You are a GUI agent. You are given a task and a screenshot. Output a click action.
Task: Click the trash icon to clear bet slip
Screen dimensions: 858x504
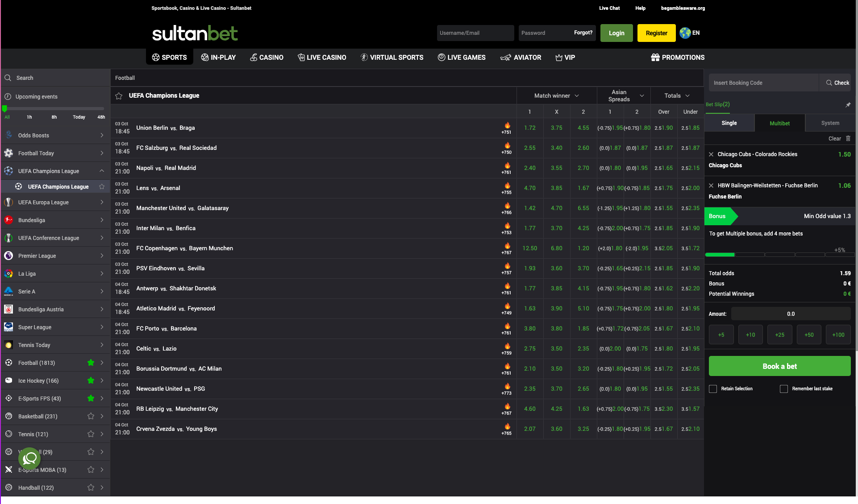tap(848, 139)
